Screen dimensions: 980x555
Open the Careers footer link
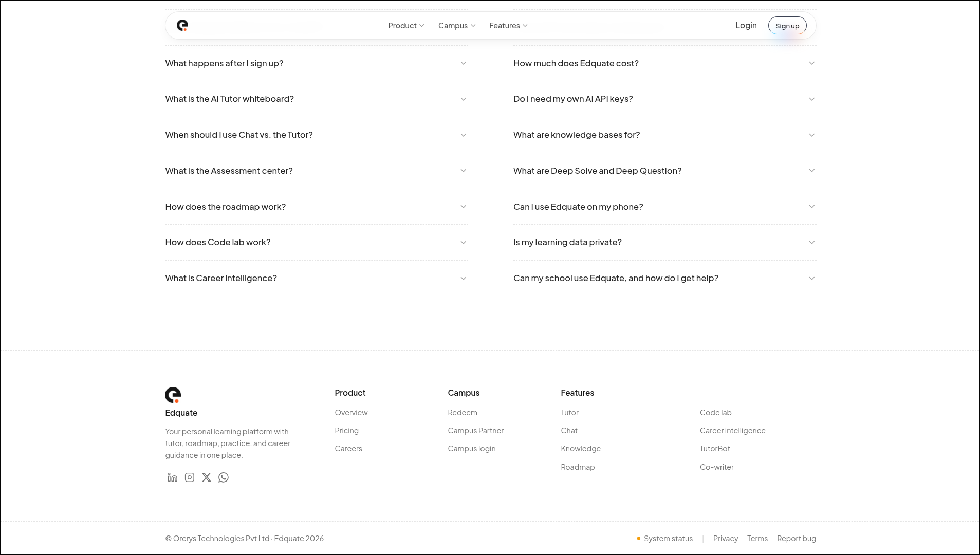point(348,449)
